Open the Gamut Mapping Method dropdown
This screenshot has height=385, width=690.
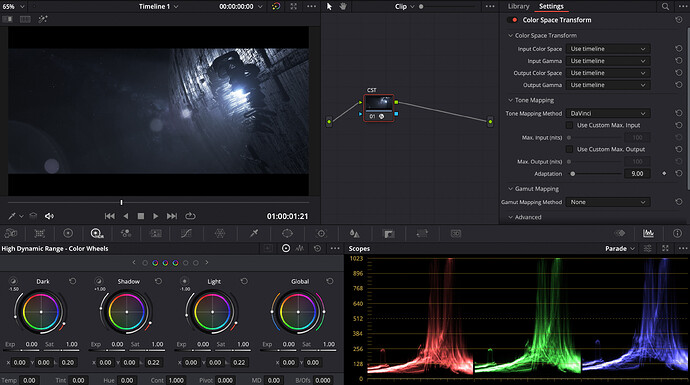(x=608, y=202)
